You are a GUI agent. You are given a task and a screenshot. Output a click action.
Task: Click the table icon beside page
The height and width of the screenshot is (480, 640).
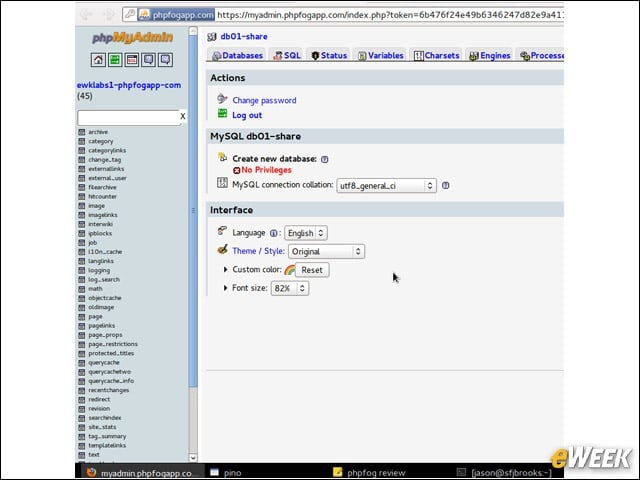82,316
